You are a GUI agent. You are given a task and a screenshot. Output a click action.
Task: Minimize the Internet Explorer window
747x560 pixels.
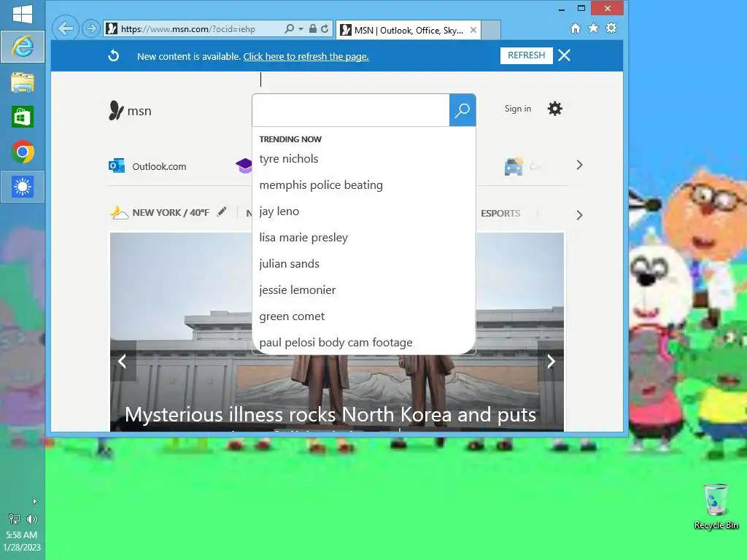pyautogui.click(x=561, y=9)
